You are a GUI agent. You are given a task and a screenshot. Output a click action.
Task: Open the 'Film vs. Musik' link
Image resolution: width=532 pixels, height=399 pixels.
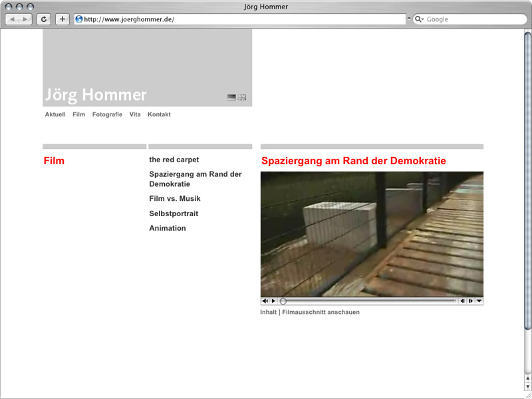[x=175, y=198]
